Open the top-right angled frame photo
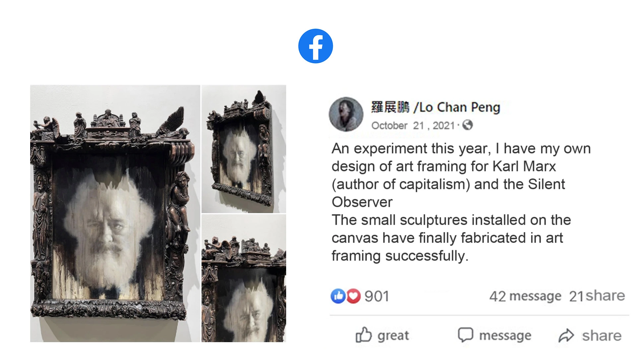The height and width of the screenshot is (364, 631). click(244, 149)
